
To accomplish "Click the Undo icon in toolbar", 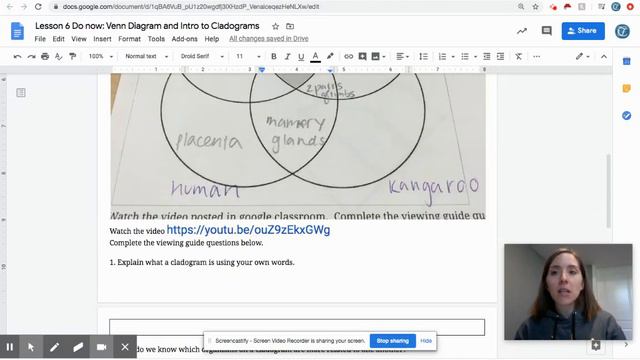I will [17, 57].
